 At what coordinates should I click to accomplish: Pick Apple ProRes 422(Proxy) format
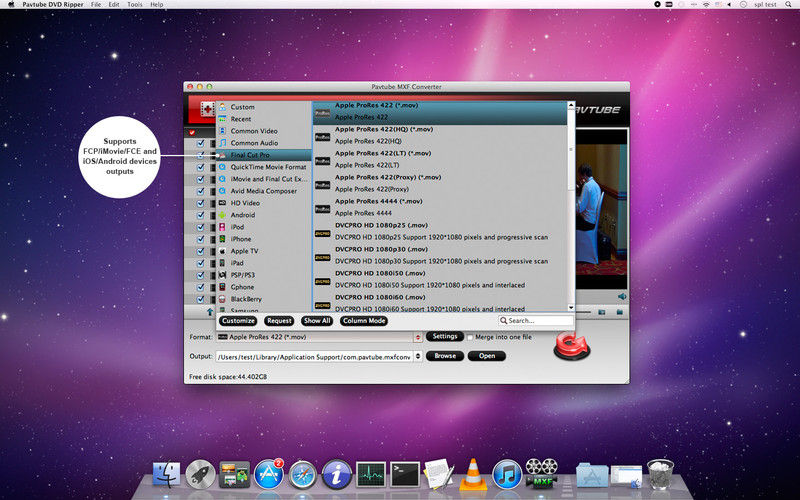coord(440,183)
